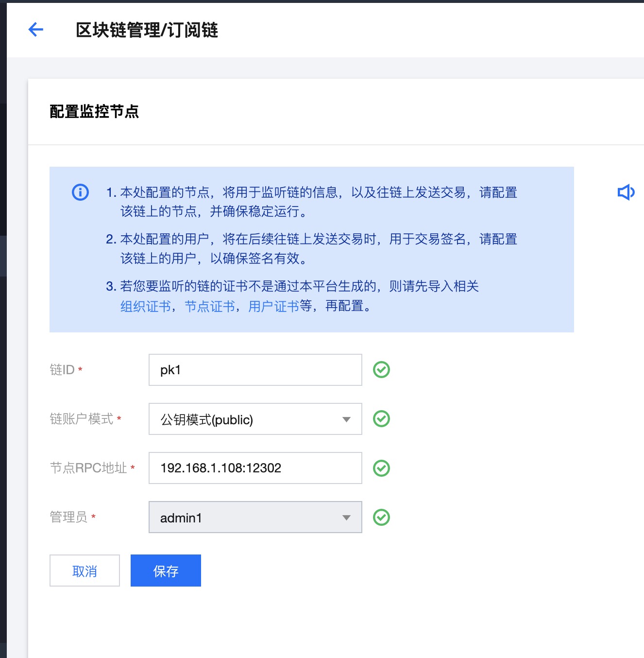
Task: Click the 管理员 field label
Action: [68, 517]
